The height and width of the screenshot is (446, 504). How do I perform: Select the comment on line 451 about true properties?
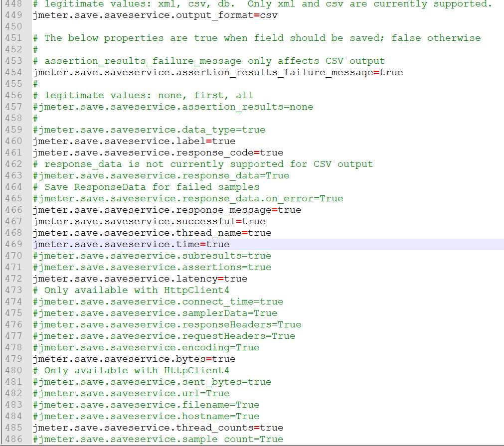pos(257,38)
